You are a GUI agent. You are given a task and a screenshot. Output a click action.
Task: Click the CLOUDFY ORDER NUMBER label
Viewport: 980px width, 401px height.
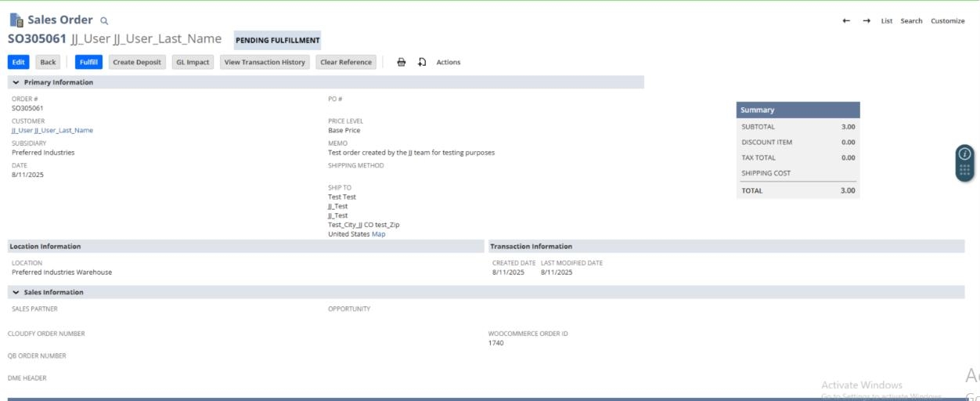click(46, 334)
